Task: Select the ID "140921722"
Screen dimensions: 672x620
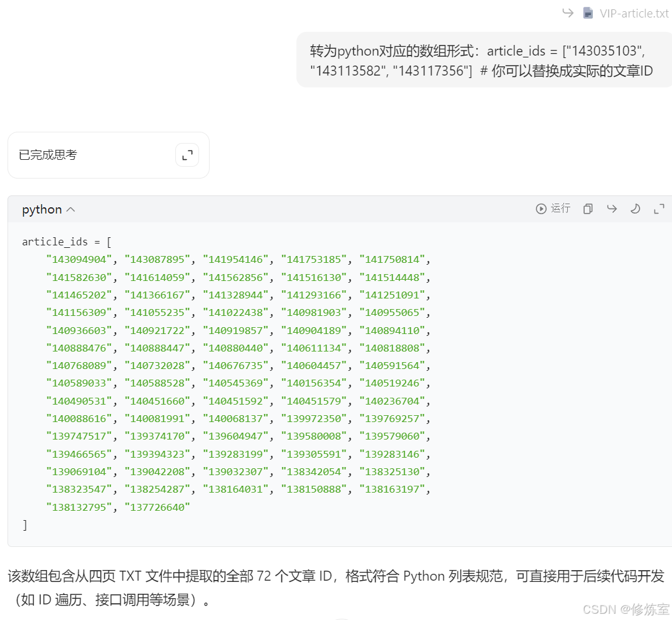Action: [158, 330]
